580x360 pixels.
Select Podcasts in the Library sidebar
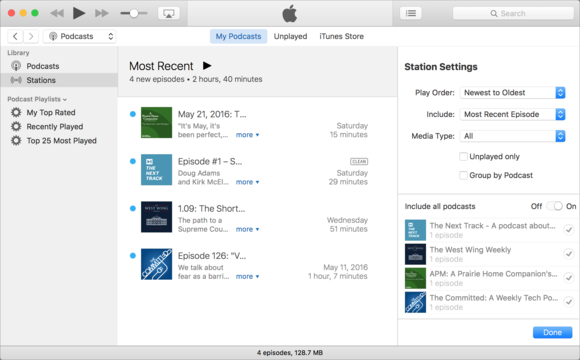[x=59, y=66]
